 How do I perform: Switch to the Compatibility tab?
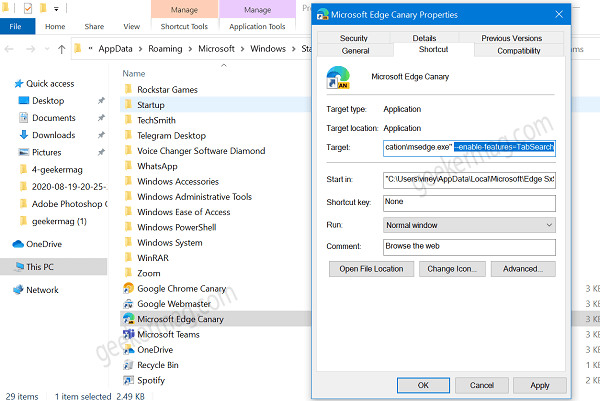[x=518, y=51]
